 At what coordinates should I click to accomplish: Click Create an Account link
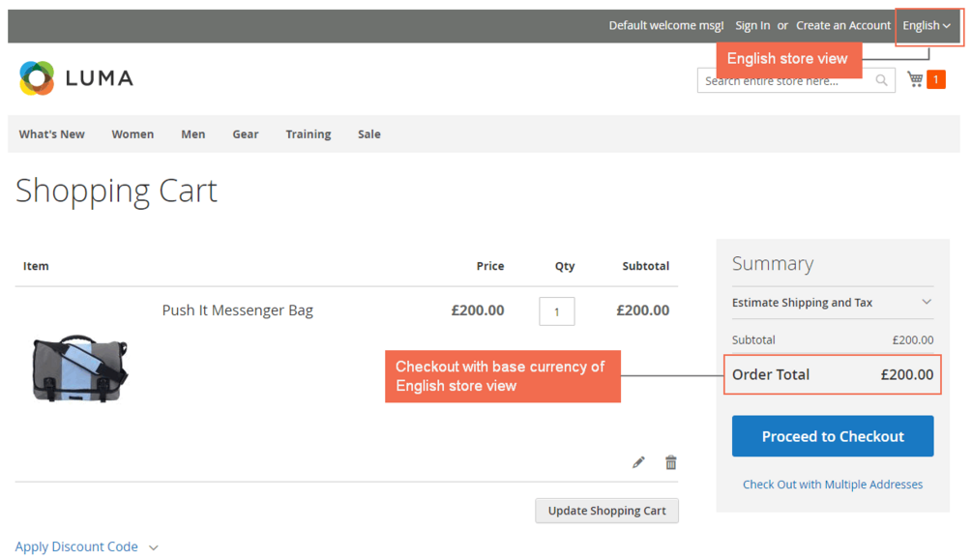coord(843,26)
